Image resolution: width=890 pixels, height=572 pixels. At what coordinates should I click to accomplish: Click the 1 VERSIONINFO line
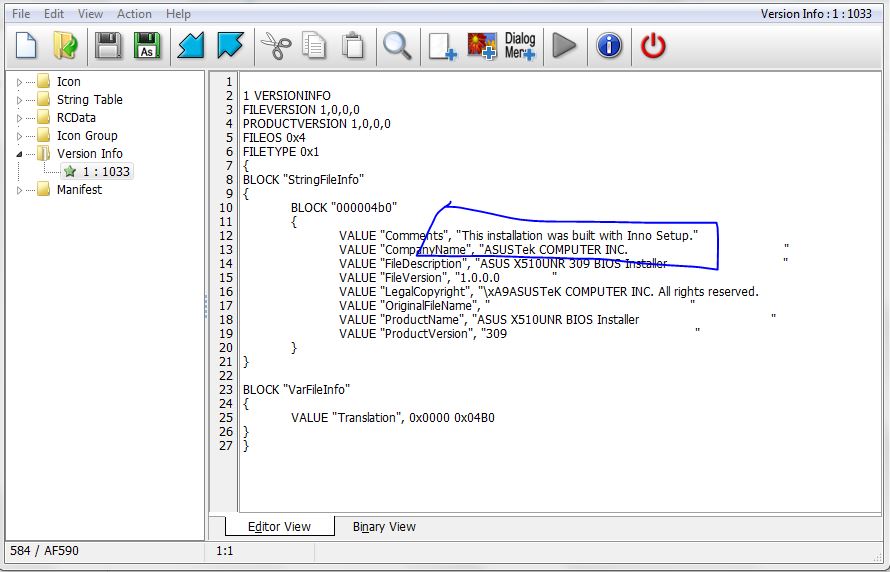[287, 95]
